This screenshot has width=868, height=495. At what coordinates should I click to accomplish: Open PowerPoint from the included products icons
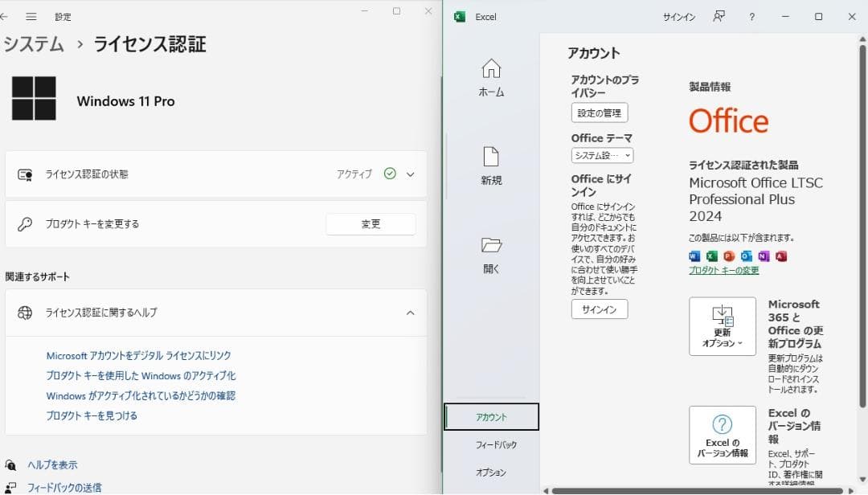point(729,256)
